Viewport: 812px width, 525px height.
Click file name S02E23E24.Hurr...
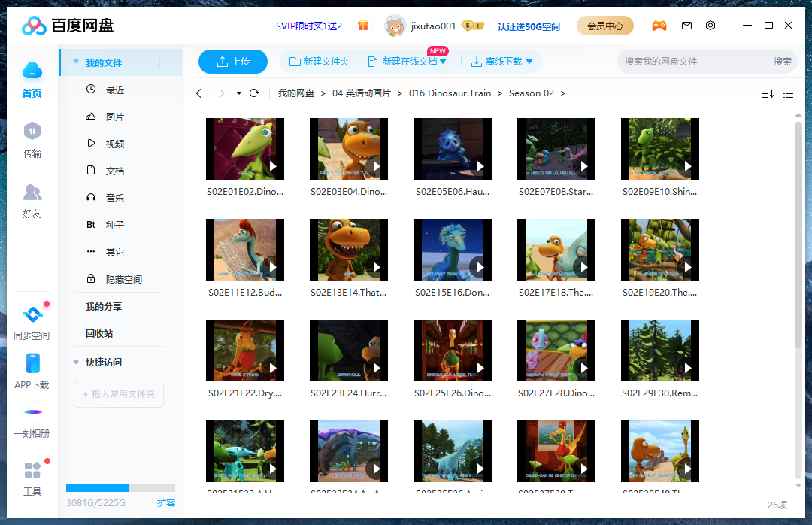tap(349, 393)
